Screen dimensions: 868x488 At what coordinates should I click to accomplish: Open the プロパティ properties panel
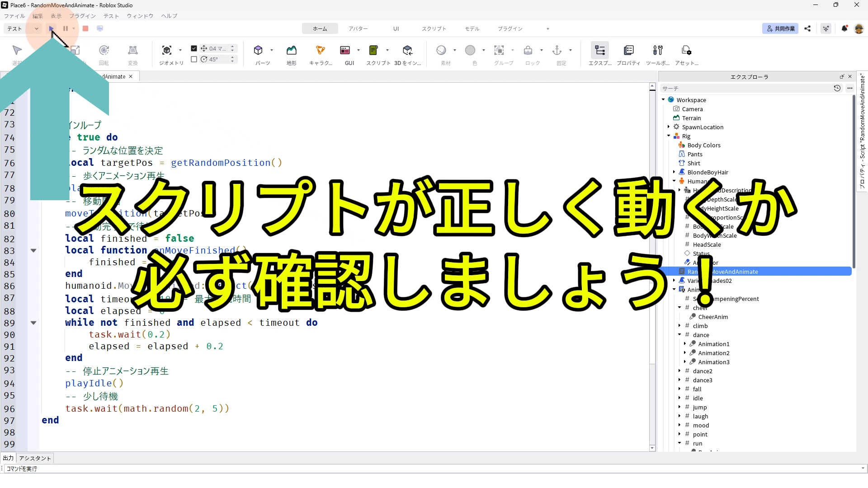[x=628, y=50]
